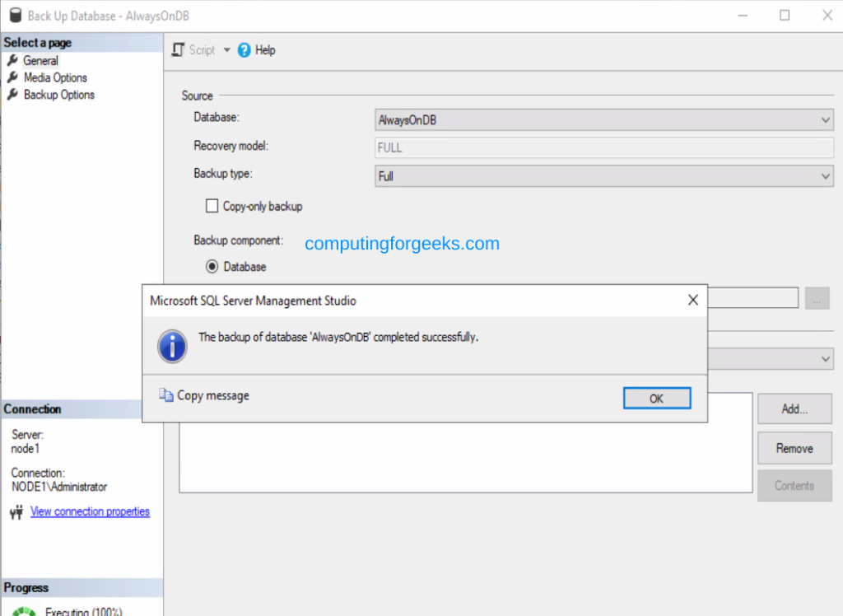Expand the Backup type dropdown
This screenshot has width=843, height=616.
point(826,175)
